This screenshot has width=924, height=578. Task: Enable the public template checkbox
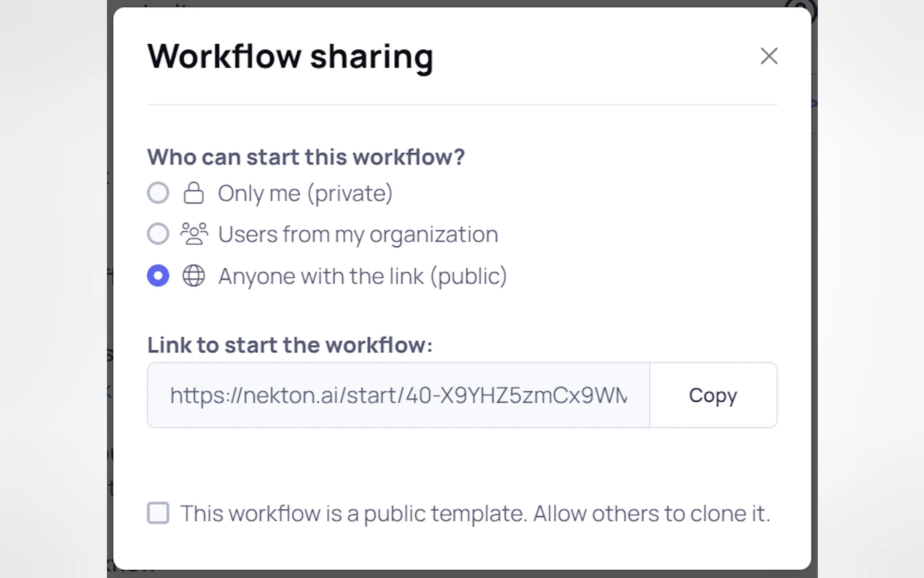(x=158, y=512)
